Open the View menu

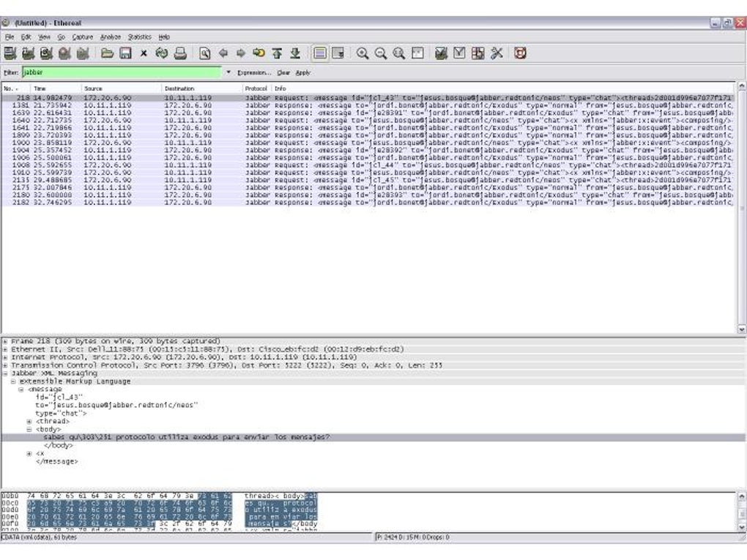click(x=44, y=37)
